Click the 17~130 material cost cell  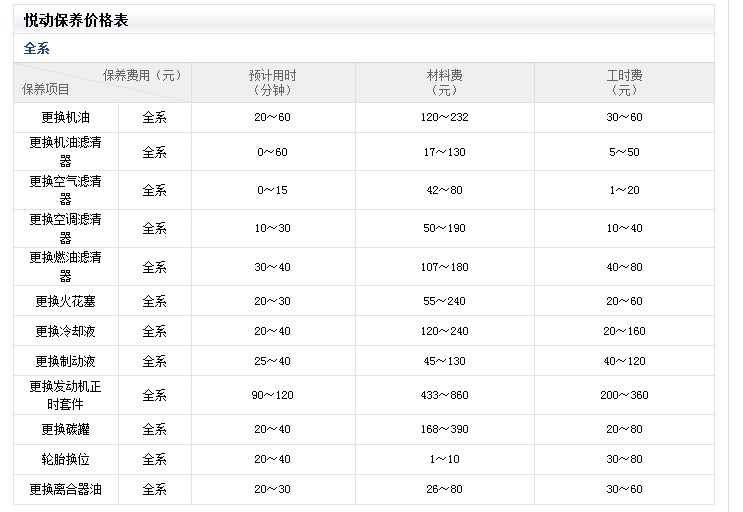[444, 152]
